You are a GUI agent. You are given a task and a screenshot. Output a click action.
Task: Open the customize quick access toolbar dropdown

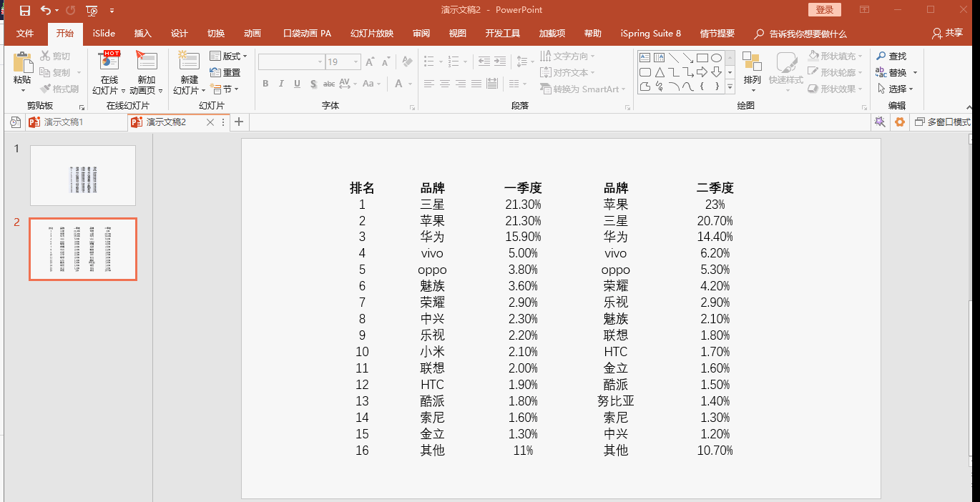tap(112, 11)
